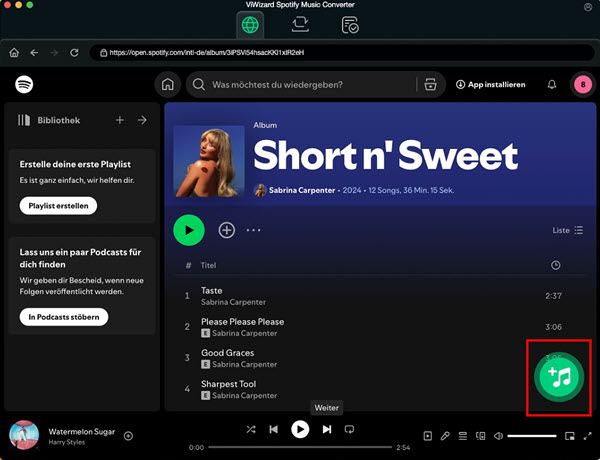
Task: Click green add music button
Action: (559, 377)
